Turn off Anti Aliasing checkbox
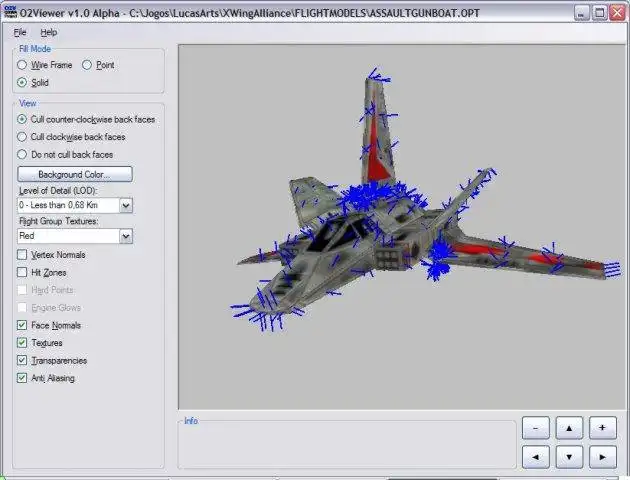This screenshot has height=480, width=630. pos(22,378)
